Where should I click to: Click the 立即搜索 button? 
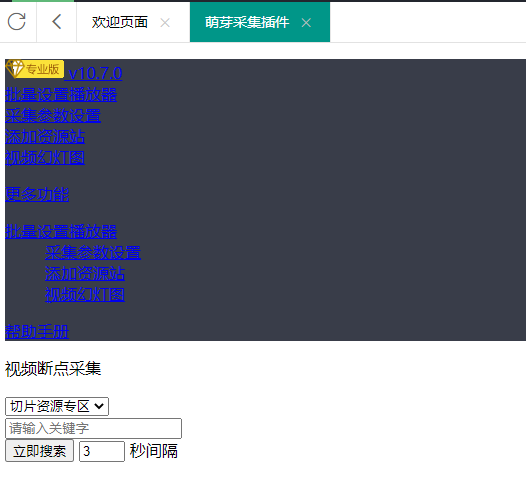[x=40, y=451]
